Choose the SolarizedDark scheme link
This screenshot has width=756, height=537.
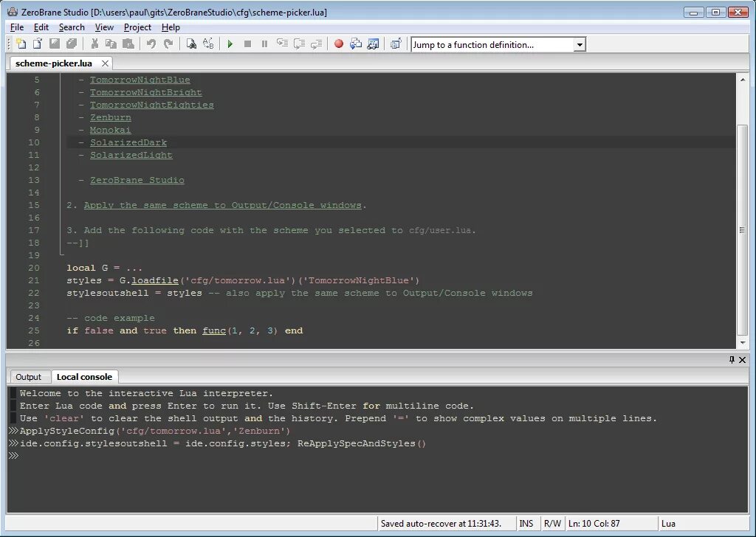[x=128, y=142]
